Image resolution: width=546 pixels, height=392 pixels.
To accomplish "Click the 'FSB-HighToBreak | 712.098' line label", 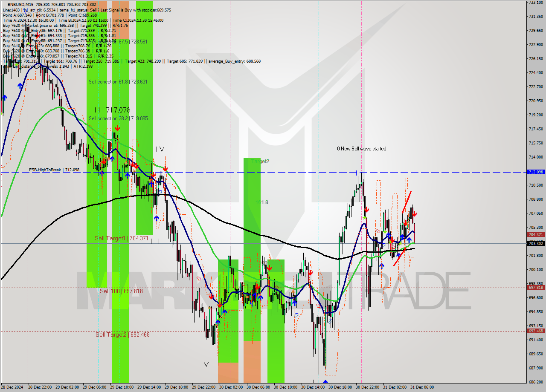I will pos(54,170).
